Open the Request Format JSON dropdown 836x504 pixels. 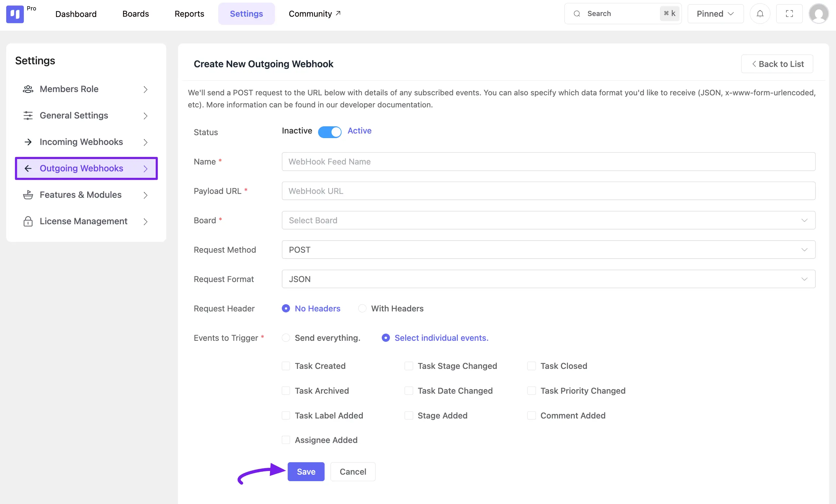[548, 279]
